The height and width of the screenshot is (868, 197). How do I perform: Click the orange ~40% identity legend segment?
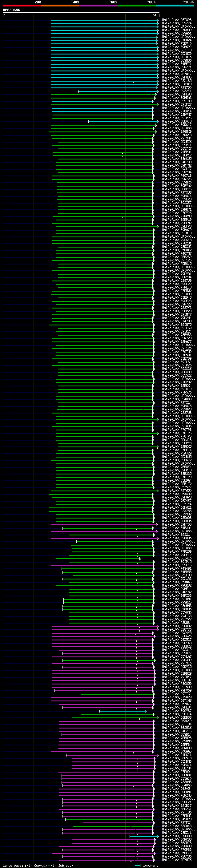(60, 6)
